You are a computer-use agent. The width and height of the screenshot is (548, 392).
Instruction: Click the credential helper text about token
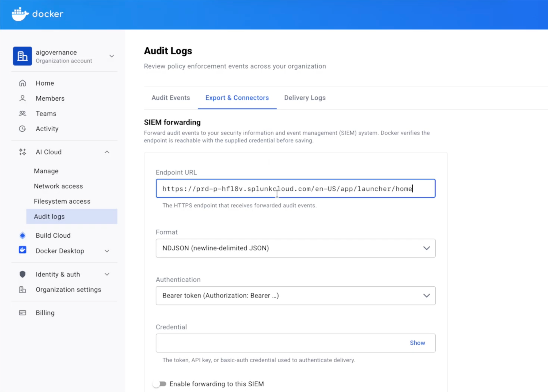[x=259, y=360]
